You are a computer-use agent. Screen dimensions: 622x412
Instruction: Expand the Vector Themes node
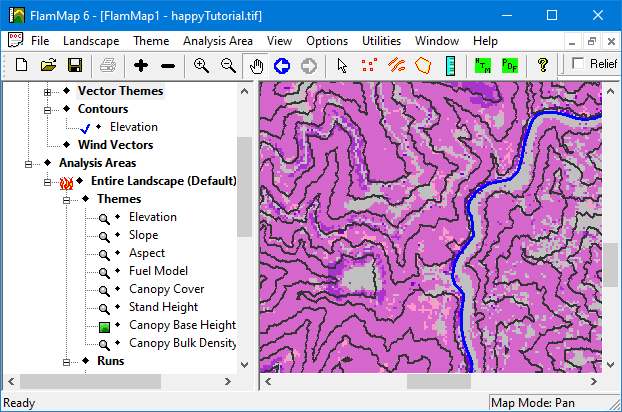tap(47, 92)
